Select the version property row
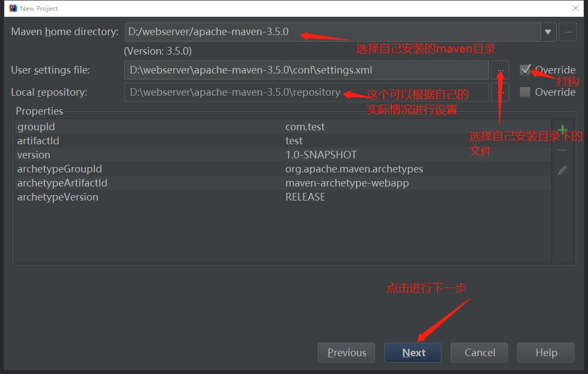 283,155
